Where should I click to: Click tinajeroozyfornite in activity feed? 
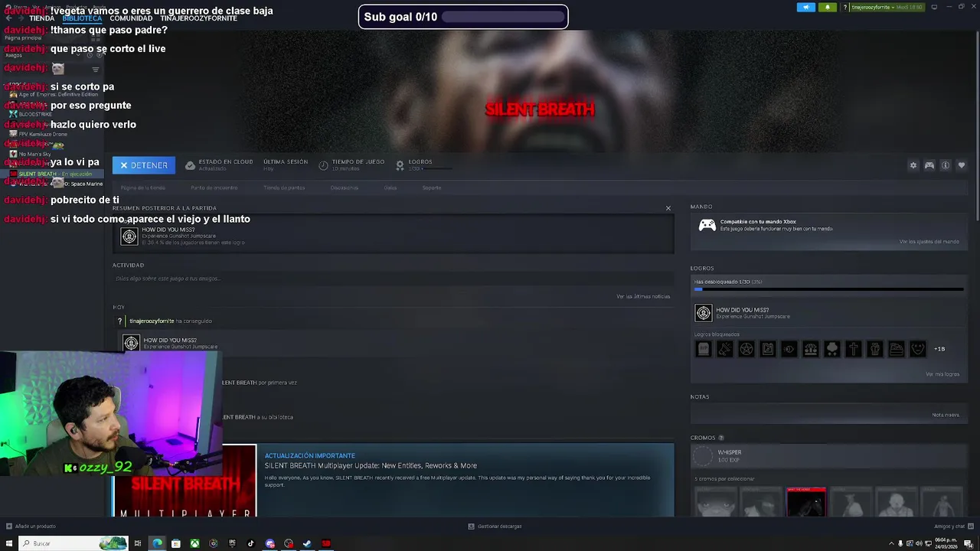pyautogui.click(x=152, y=321)
